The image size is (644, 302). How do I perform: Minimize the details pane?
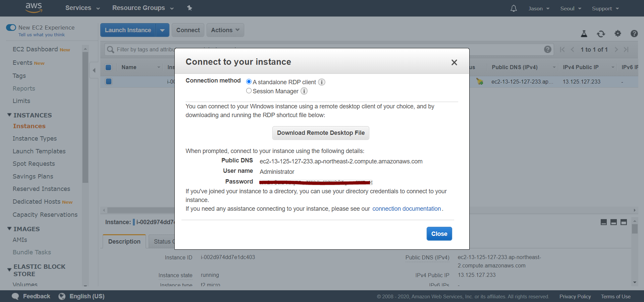604,222
